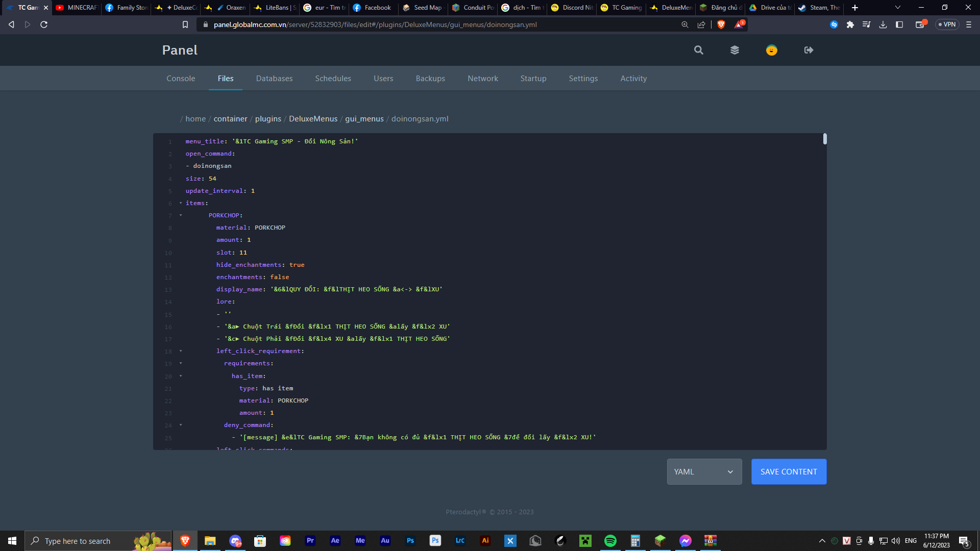Collapse the deny_command fold arrow
This screenshot has width=980, height=551.
click(181, 425)
